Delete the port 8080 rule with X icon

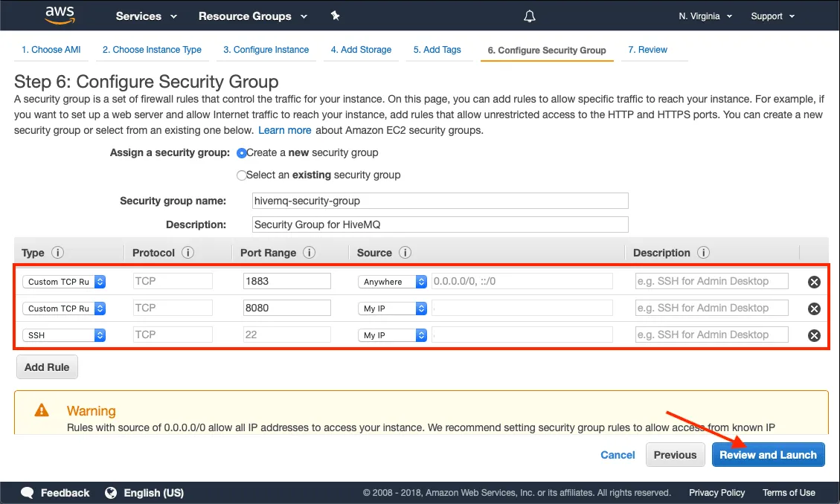click(813, 308)
